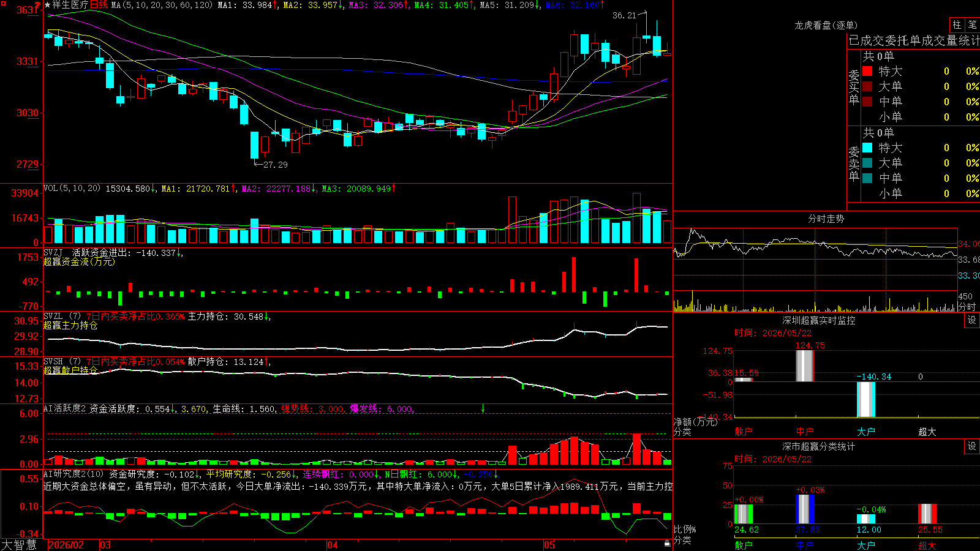Select the 05 month marker on the time axis
The height and width of the screenshot is (551, 980).
pyautogui.click(x=549, y=545)
